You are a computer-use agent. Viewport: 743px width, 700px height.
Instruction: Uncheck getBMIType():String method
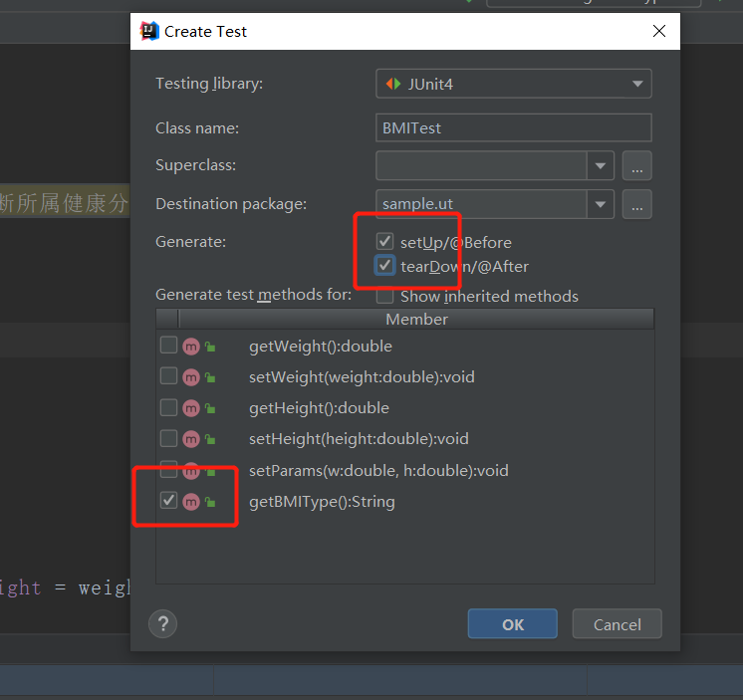[168, 501]
